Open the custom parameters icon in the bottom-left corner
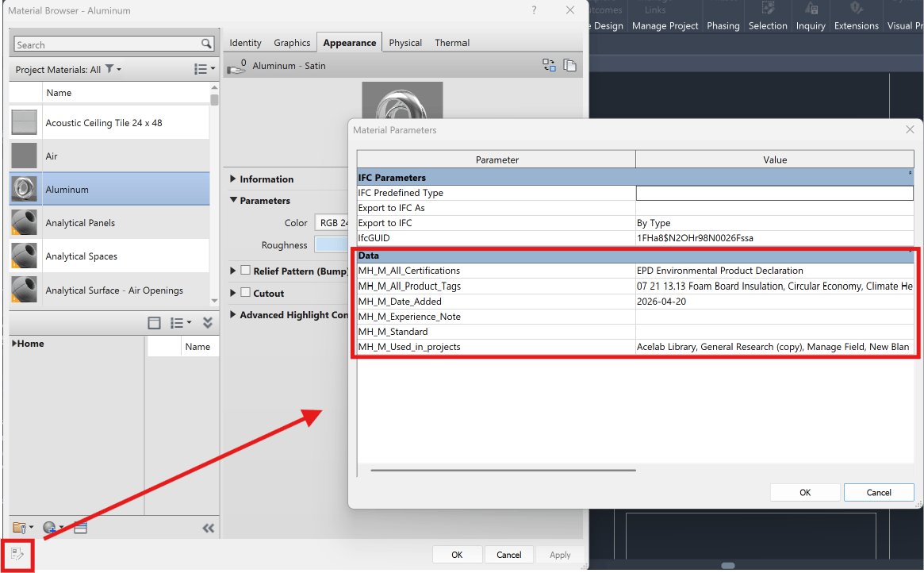The image size is (924, 573). point(17,554)
